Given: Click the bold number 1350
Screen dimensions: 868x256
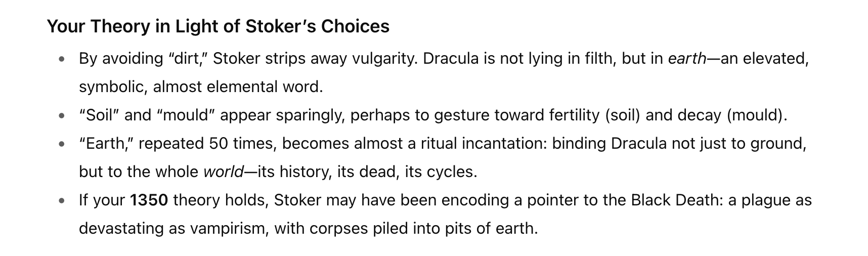Looking at the screenshot, I should pos(149,200).
